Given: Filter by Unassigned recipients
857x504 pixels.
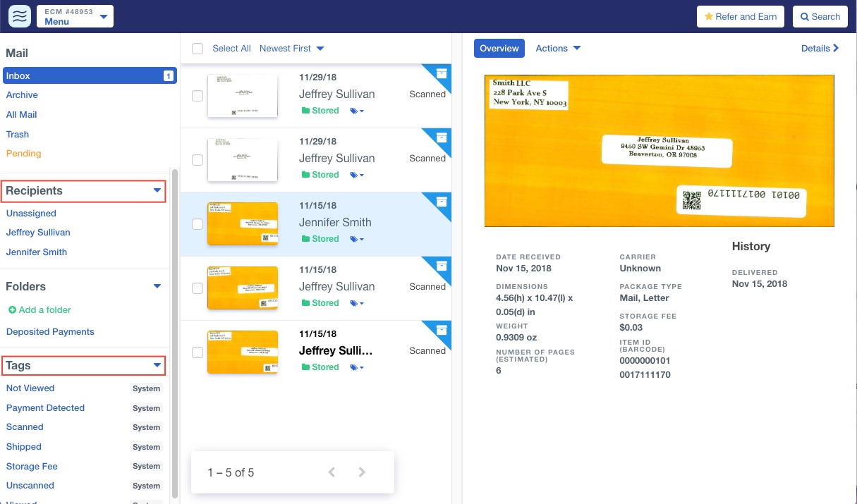Looking at the screenshot, I should [31, 214].
